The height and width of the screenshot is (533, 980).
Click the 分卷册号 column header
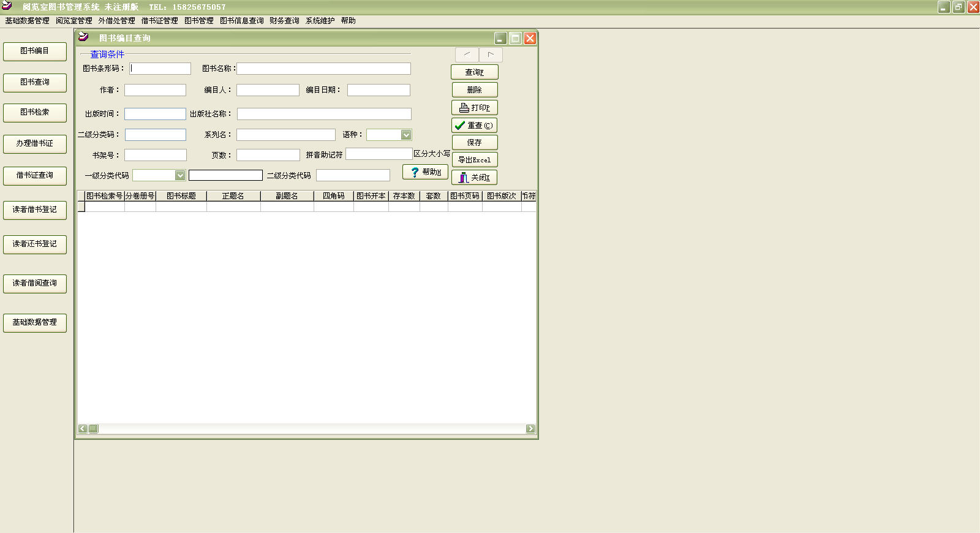click(x=140, y=196)
